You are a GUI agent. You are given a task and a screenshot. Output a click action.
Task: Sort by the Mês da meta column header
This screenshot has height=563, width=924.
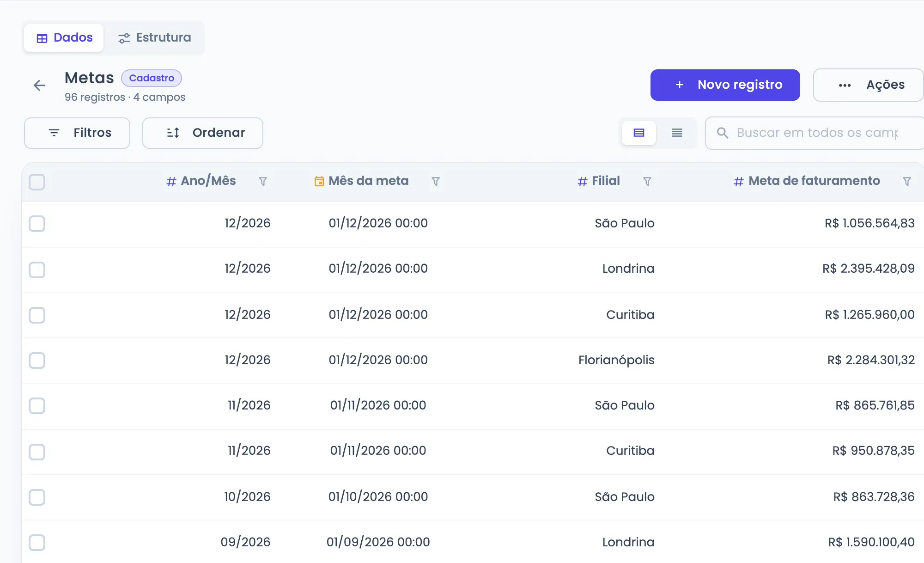(369, 181)
